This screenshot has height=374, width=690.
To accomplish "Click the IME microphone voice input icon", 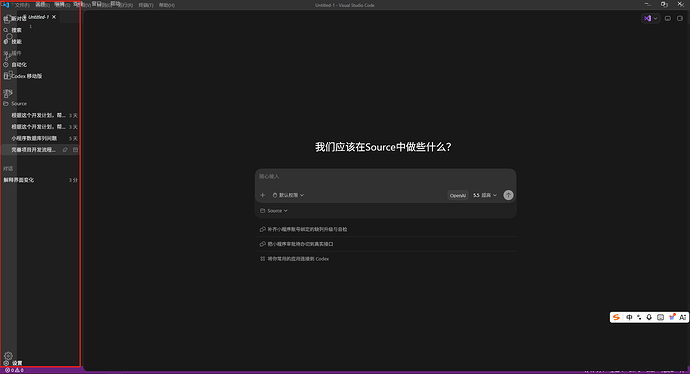I will pos(649,317).
